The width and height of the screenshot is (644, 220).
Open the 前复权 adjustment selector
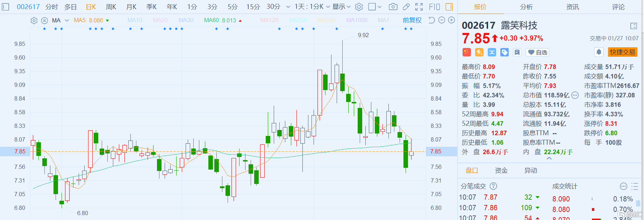[412, 20]
